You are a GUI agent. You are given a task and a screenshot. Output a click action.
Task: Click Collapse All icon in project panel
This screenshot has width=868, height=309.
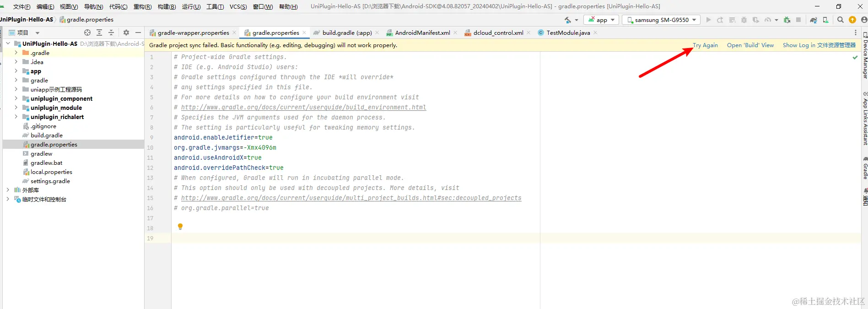pos(111,33)
